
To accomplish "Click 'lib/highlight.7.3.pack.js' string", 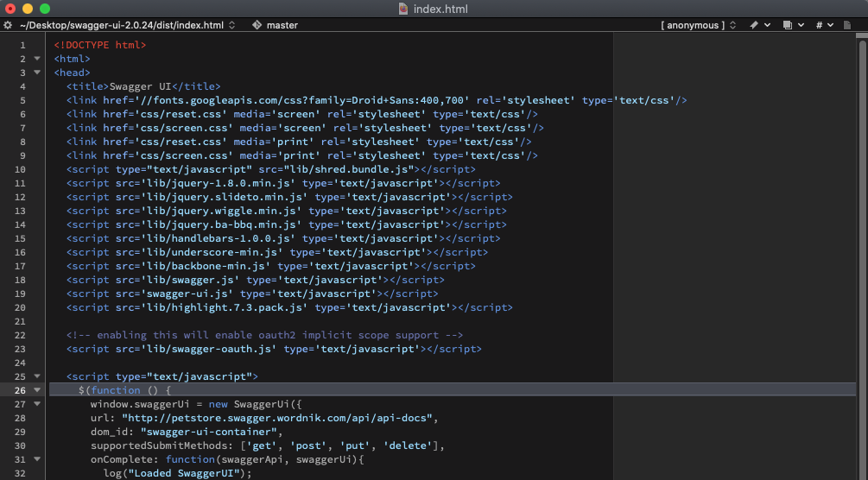I will [225, 308].
